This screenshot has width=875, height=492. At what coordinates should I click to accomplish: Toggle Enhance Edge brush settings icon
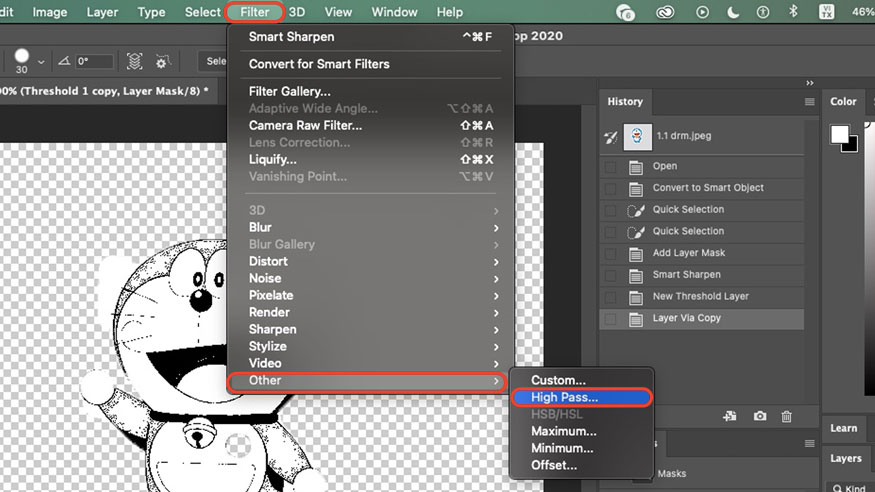(x=162, y=61)
